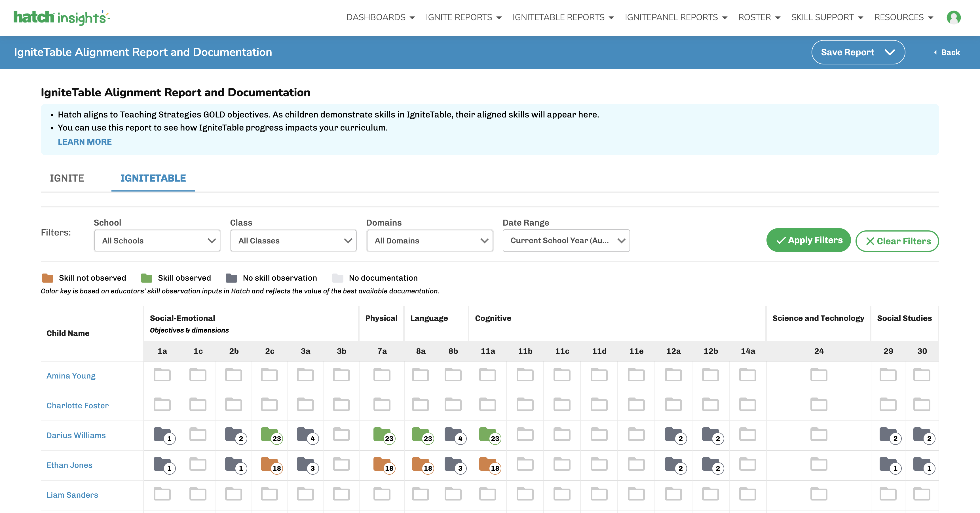
Task: Click the Clear Filters button
Action: click(897, 241)
